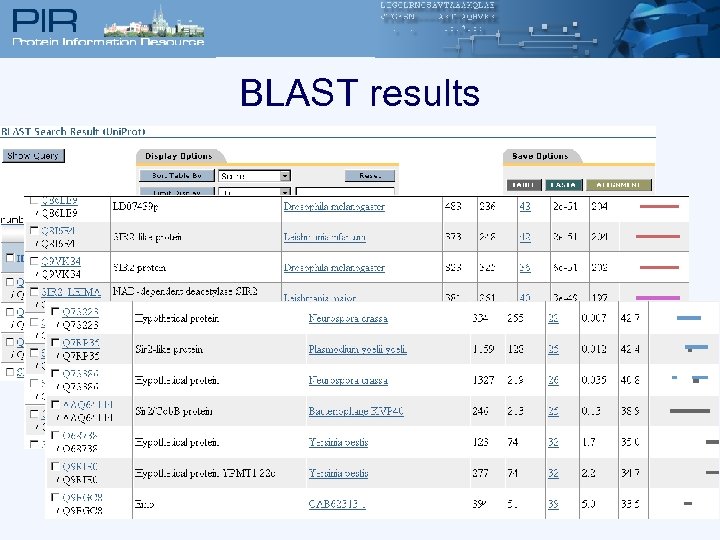Click the 'NAD-dependent deacetylase SIR2' description
The width and height of the screenshot is (720, 540).
tap(185, 292)
